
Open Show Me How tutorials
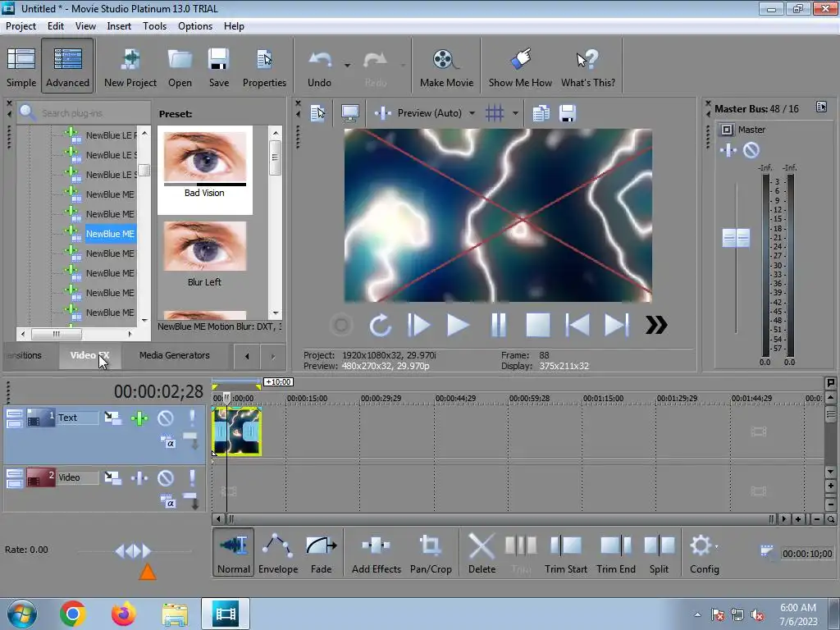pos(520,67)
